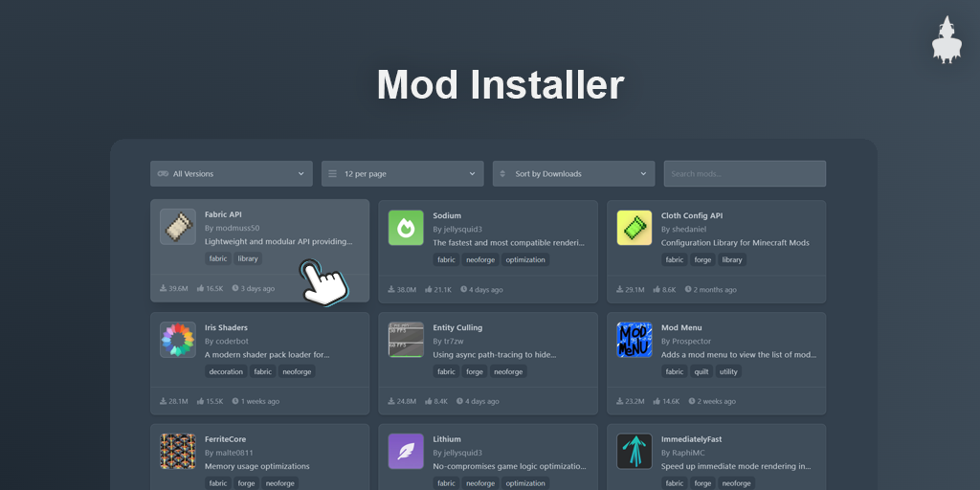Click the Entity Culling thumbnail icon
Image resolution: width=980 pixels, height=490 pixels.
click(x=406, y=340)
